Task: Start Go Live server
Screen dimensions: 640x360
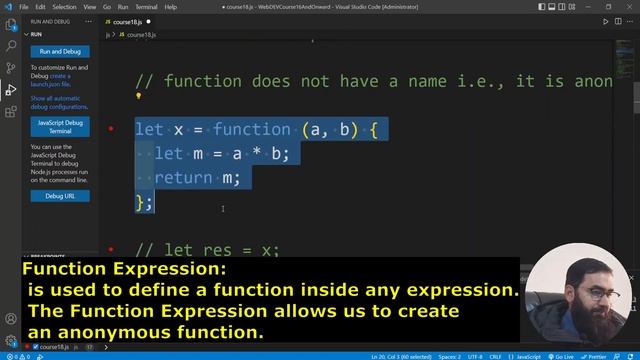Action: pyautogui.click(x=561, y=357)
